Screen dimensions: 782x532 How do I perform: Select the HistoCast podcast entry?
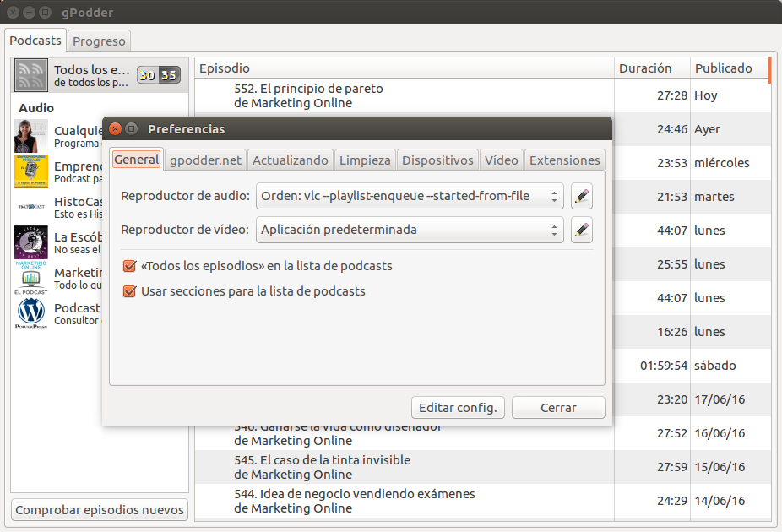pyautogui.click(x=57, y=207)
